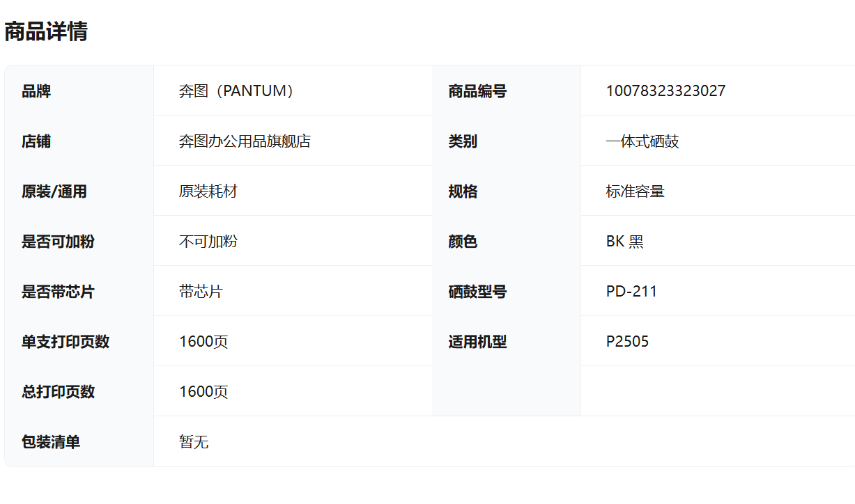Click product number 10078323323027
Image resolution: width=855 pixels, height=504 pixels.
click(665, 91)
